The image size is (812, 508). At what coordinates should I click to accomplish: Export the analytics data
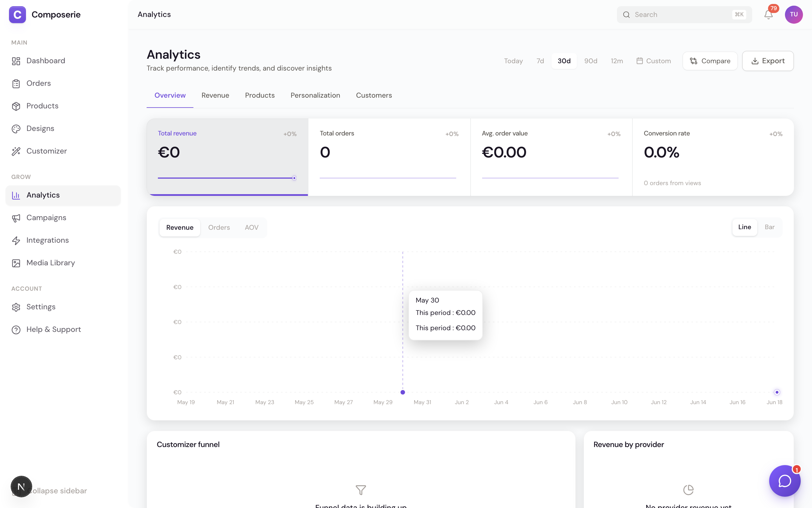(x=768, y=61)
